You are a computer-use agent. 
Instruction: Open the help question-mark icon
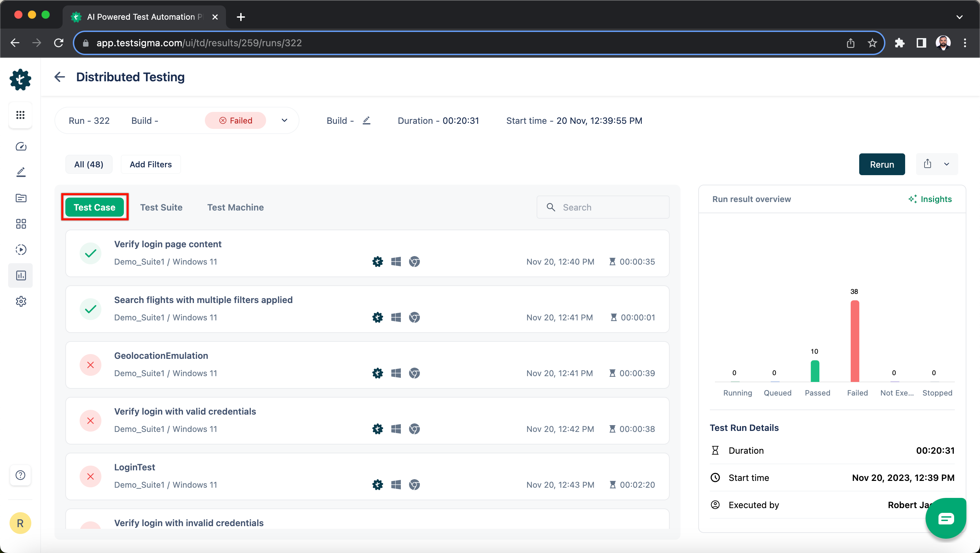[x=20, y=475]
